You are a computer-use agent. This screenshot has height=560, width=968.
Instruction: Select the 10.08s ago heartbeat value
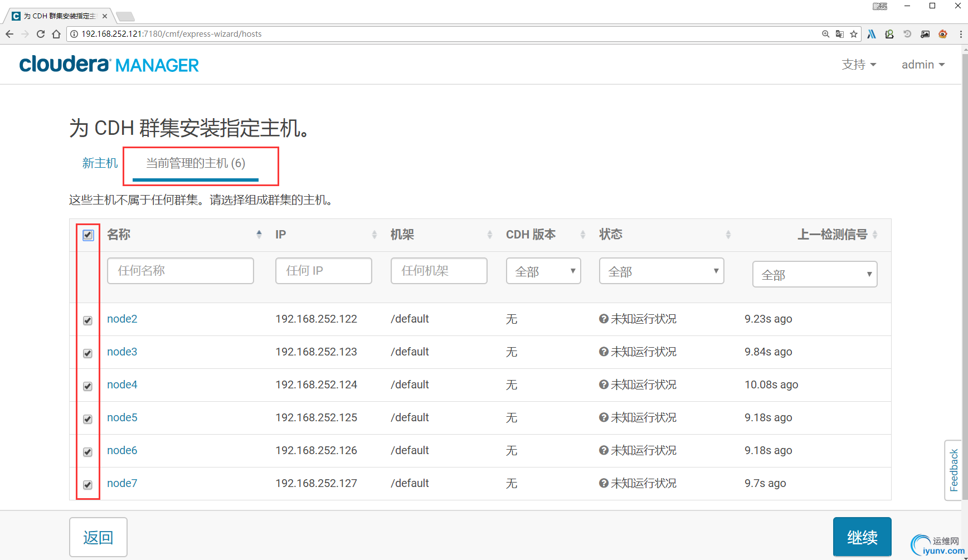771,384
